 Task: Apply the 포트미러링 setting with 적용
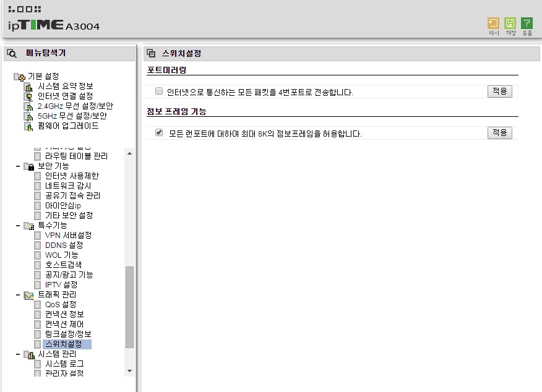point(499,91)
